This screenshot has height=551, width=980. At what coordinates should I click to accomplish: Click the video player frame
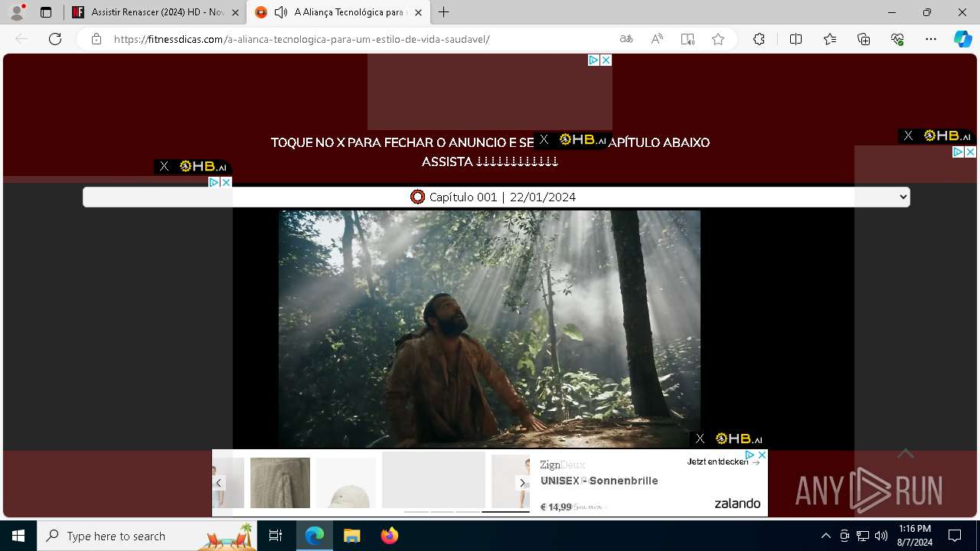(489, 329)
